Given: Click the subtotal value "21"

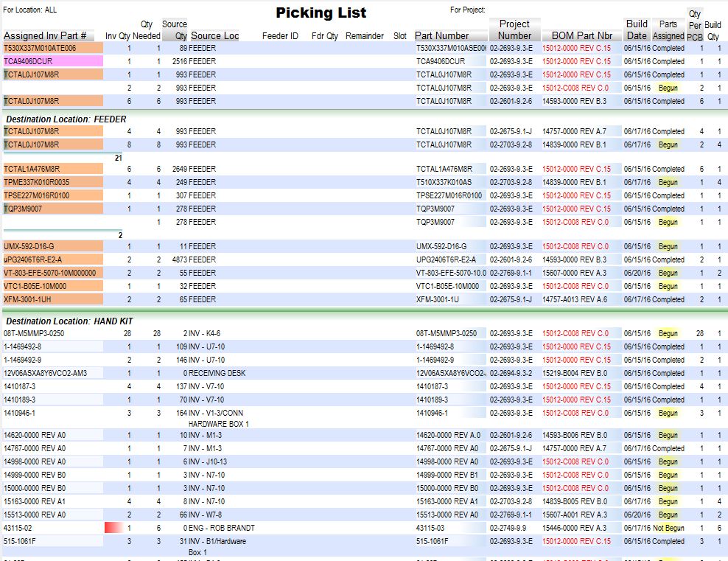Looking at the screenshot, I should point(119,158).
